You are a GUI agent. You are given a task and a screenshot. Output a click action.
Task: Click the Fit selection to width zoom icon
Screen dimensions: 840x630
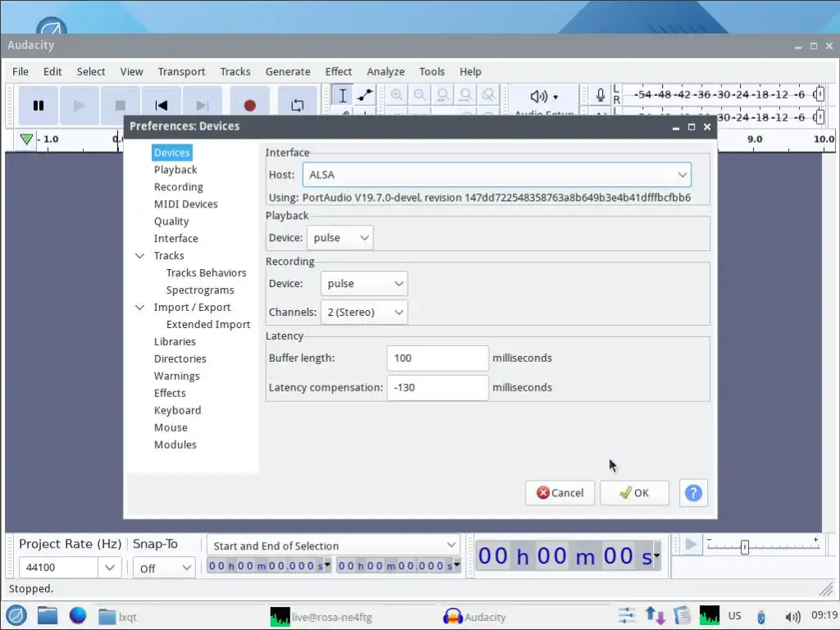tap(443, 95)
